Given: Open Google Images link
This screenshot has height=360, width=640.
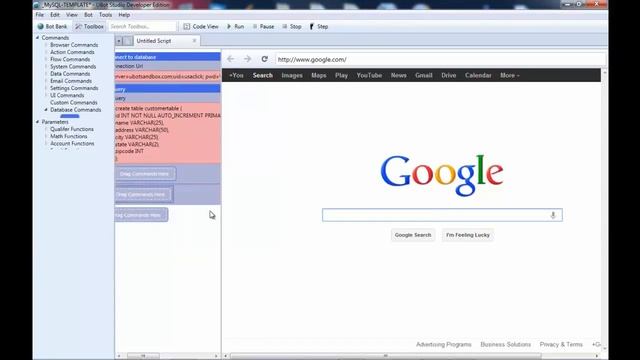Looking at the screenshot, I should tap(292, 76).
